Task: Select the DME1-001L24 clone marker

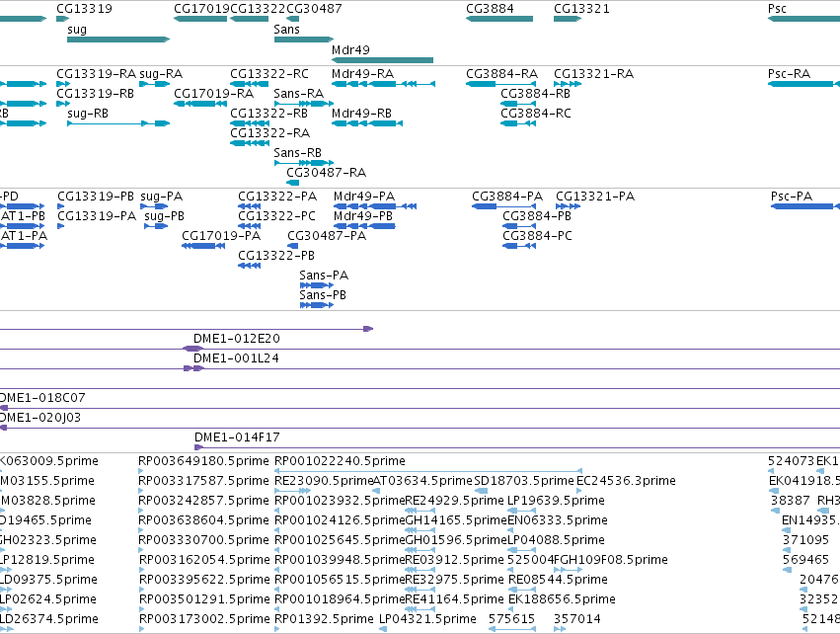Action: pyautogui.click(x=193, y=368)
